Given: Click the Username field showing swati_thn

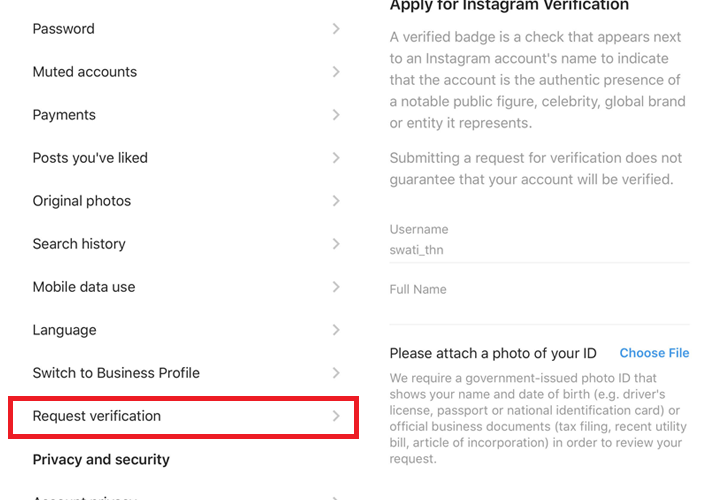Looking at the screenshot, I should point(539,250).
